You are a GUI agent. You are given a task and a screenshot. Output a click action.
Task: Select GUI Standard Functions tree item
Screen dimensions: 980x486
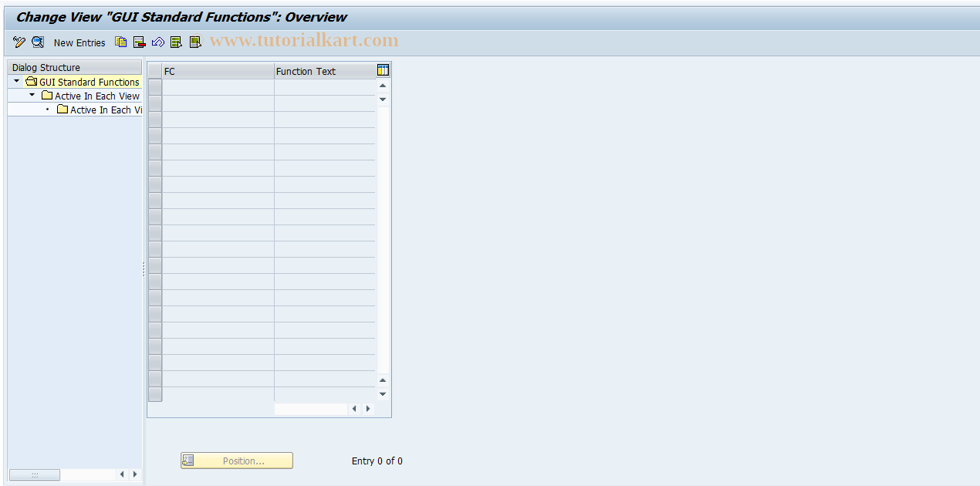90,82
